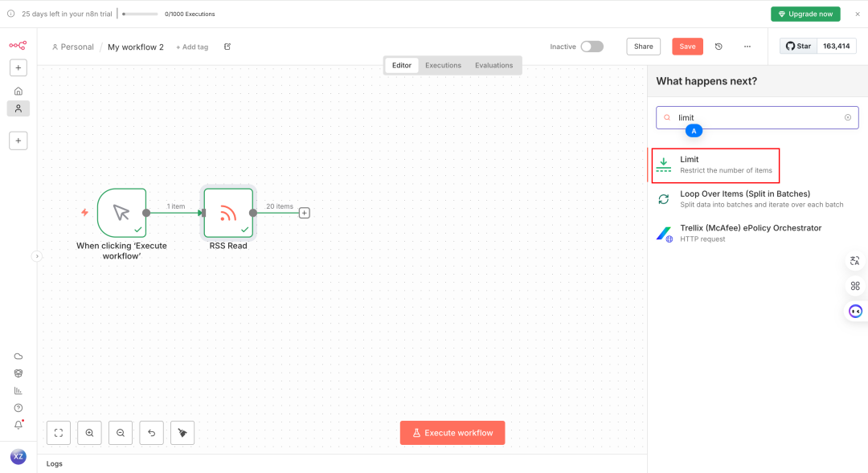This screenshot has width=868, height=473.
Task: Select Trellix (McAfee) ePolicy Orchestrator node
Action: [x=757, y=234]
